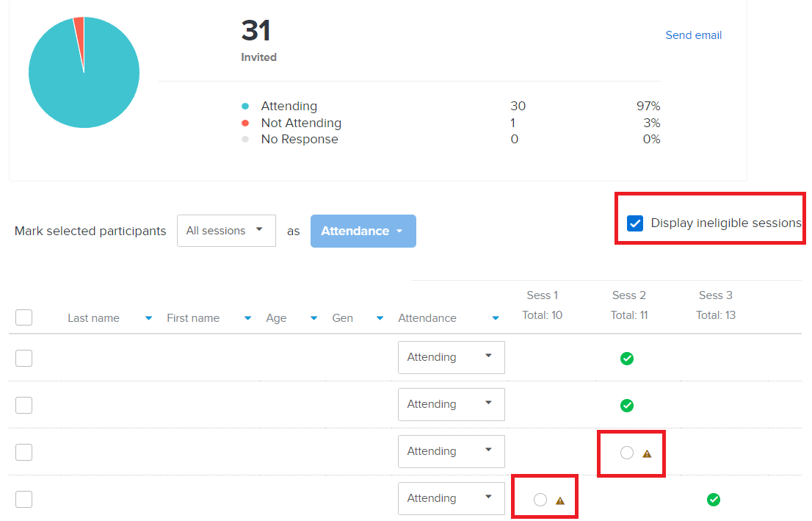Screen dimensions: 812x521
Task: Open the blue Attendance action dropdown
Action: 363,231
